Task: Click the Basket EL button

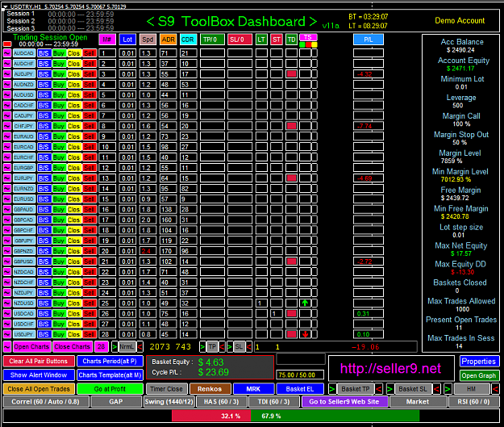Action: tap(300, 389)
